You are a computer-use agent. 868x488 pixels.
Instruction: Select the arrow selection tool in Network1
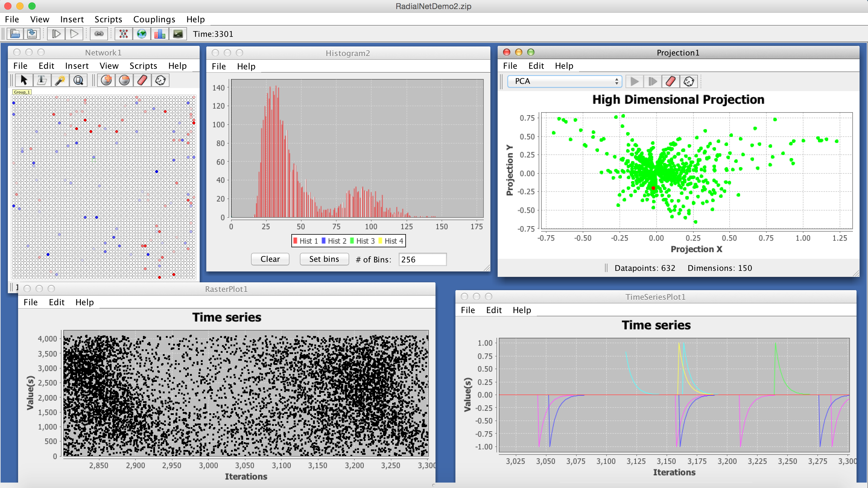pos(24,81)
